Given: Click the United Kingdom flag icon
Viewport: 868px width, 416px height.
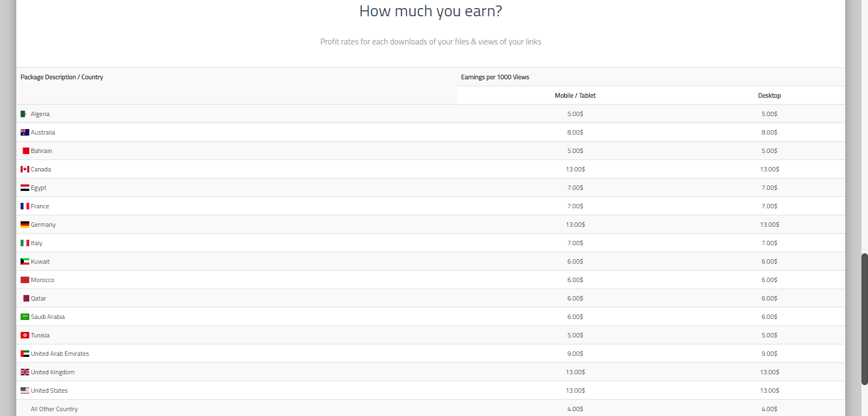Looking at the screenshot, I should [25, 372].
